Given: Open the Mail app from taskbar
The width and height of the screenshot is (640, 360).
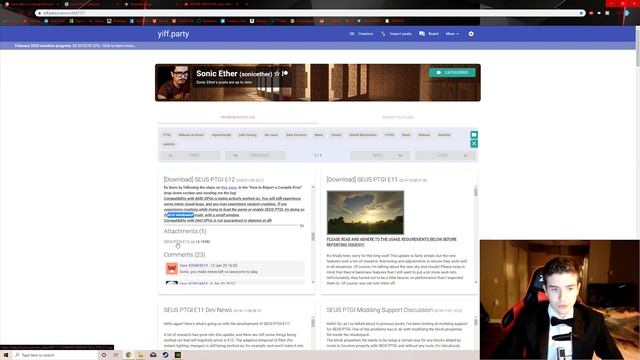Looking at the screenshot, I should click(x=153, y=355).
